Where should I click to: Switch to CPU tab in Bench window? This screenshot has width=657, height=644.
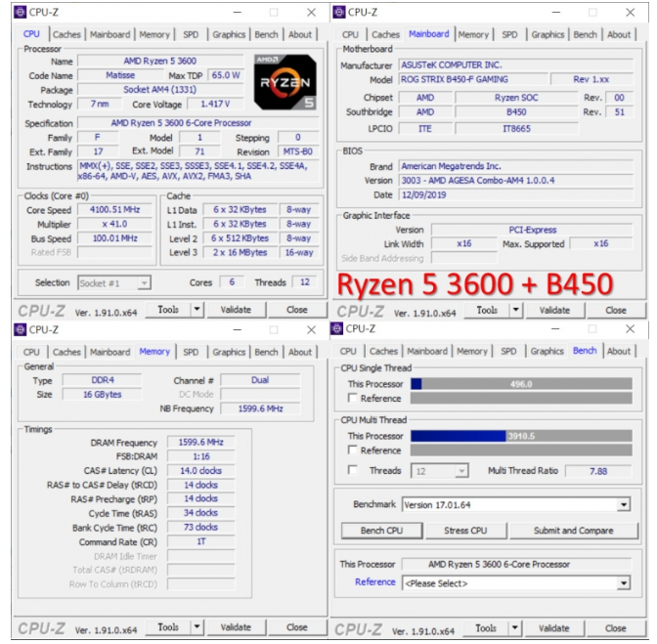point(348,351)
